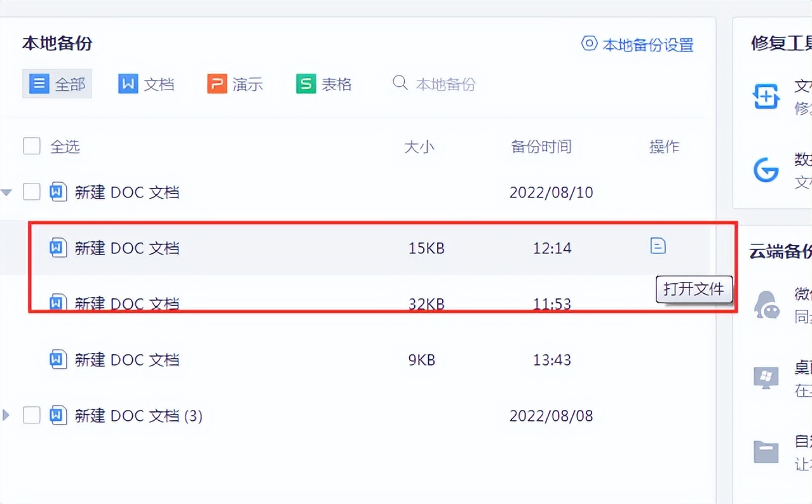The height and width of the screenshot is (504, 812).
Task: Click the magnifier search icon
Action: click(400, 83)
